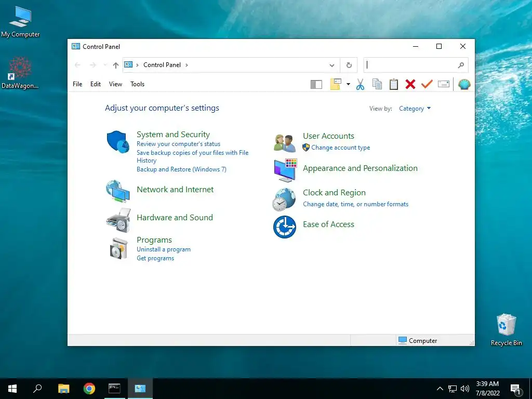
Task: Click the Programs disc box icon
Action: click(118, 248)
